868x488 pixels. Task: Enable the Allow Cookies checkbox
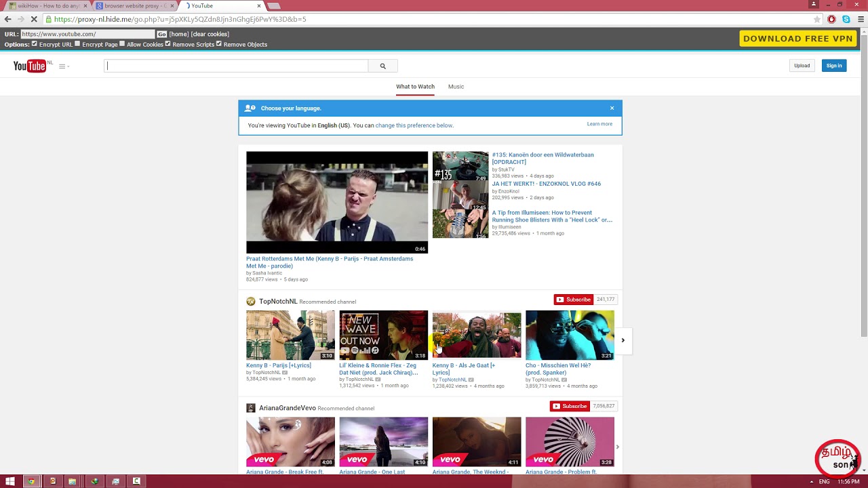(x=122, y=44)
